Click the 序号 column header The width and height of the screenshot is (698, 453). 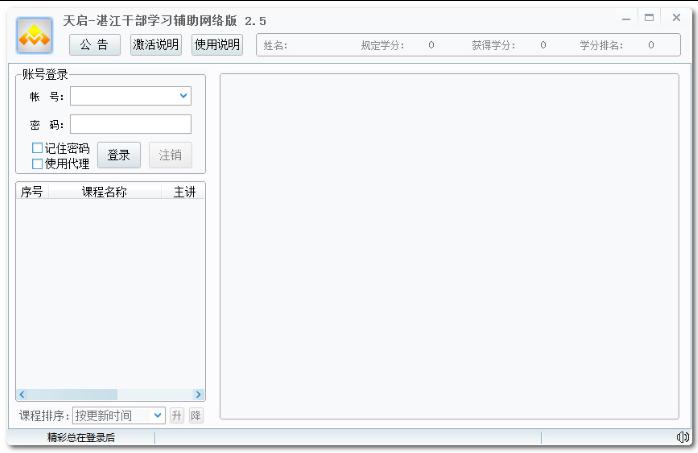pyautogui.click(x=31, y=192)
